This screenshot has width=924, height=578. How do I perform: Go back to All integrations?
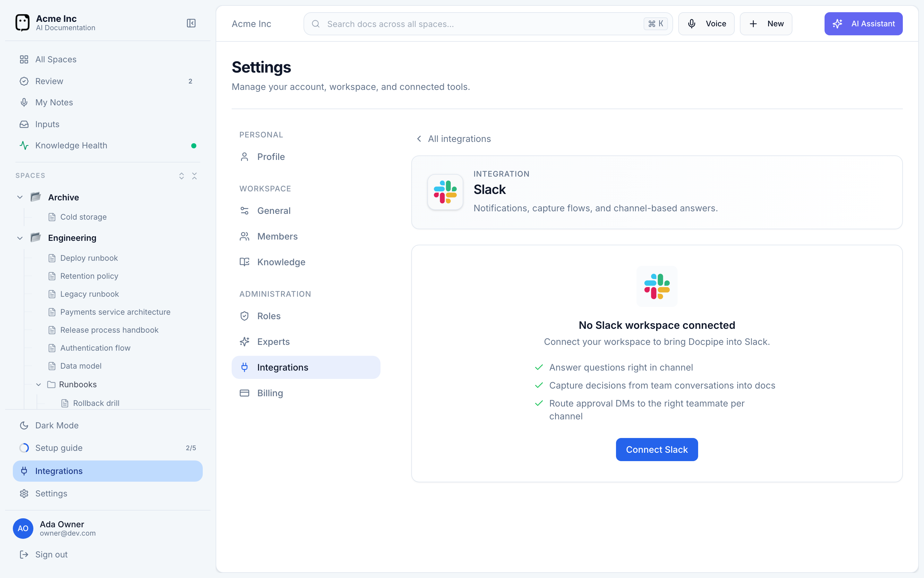(x=453, y=139)
